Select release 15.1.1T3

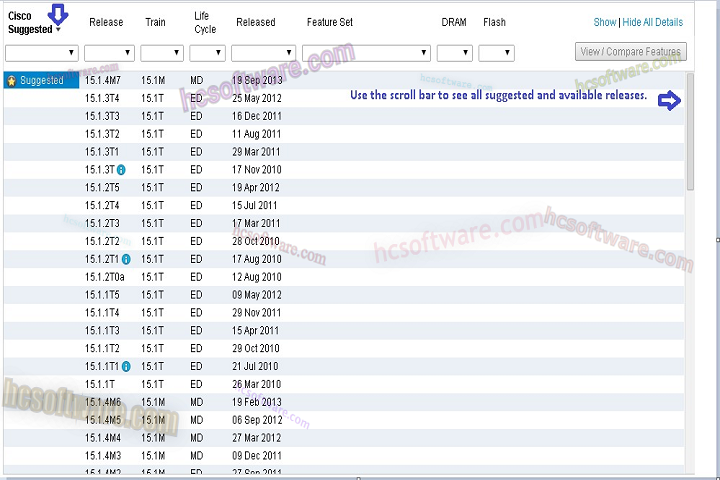point(102,331)
